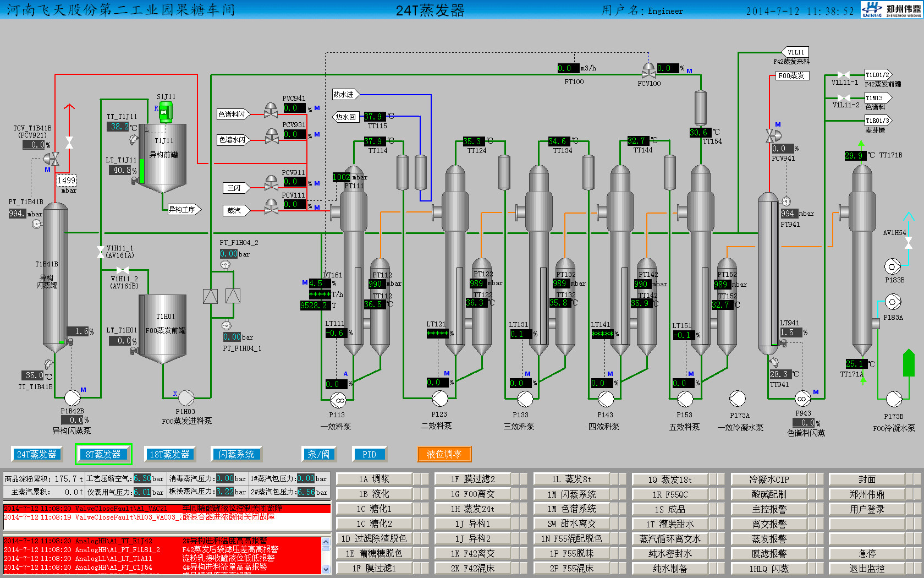The width and height of the screenshot is (924, 578).
Task: Click the 热水进 flow tag
Action: pos(345,95)
